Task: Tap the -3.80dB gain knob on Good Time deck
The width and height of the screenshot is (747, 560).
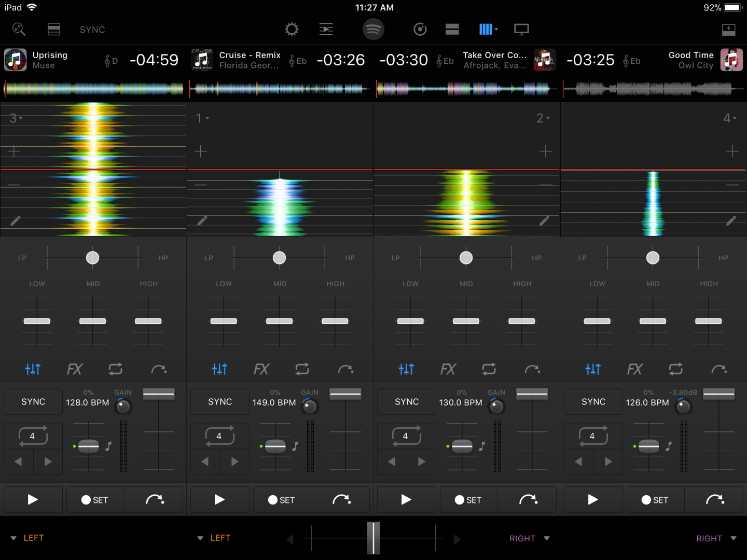Action: coord(683,407)
